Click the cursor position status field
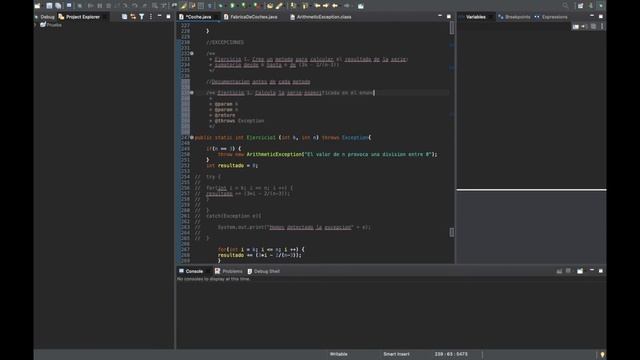The image size is (640, 360). click(451, 354)
